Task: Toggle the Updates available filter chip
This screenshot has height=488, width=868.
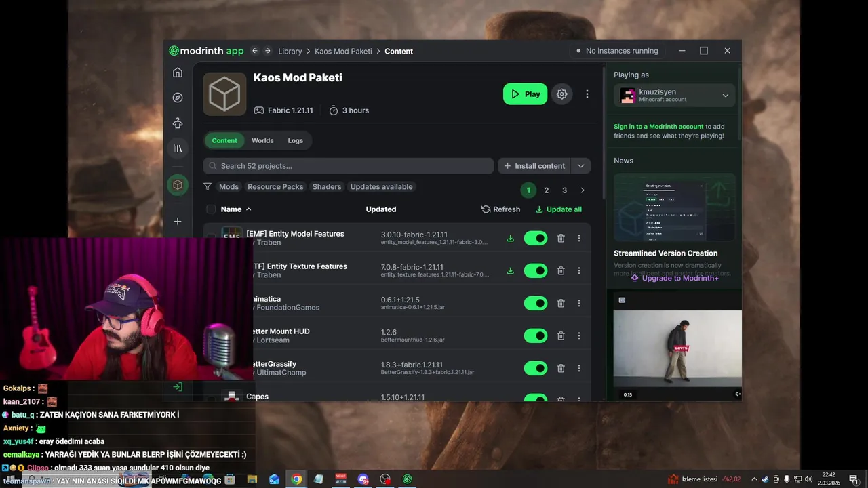Action: tap(381, 186)
